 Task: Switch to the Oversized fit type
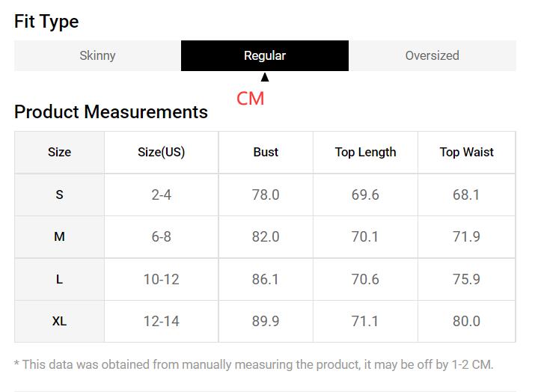[x=432, y=55]
